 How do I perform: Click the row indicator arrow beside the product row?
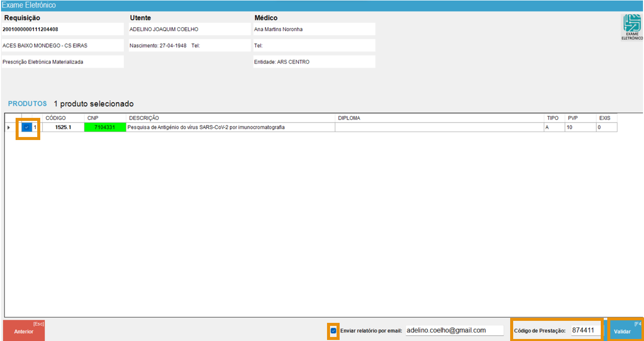click(x=9, y=127)
